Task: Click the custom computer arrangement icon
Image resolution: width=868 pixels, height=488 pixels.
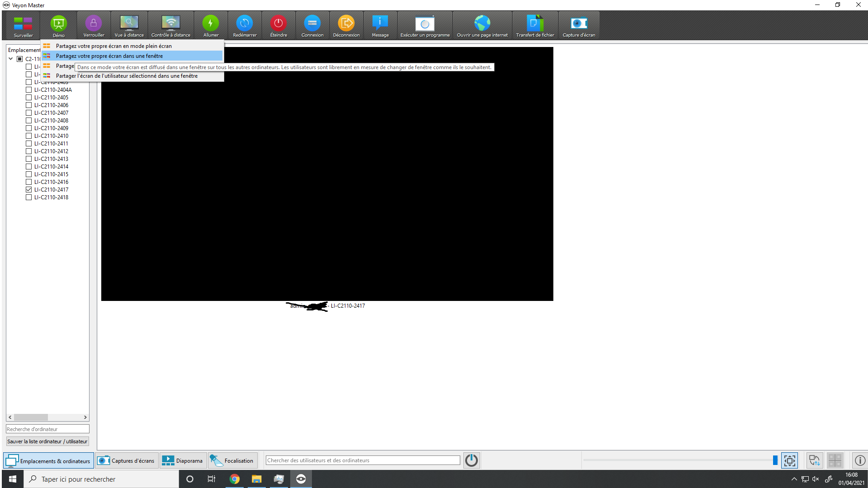Action: pyautogui.click(x=815, y=460)
